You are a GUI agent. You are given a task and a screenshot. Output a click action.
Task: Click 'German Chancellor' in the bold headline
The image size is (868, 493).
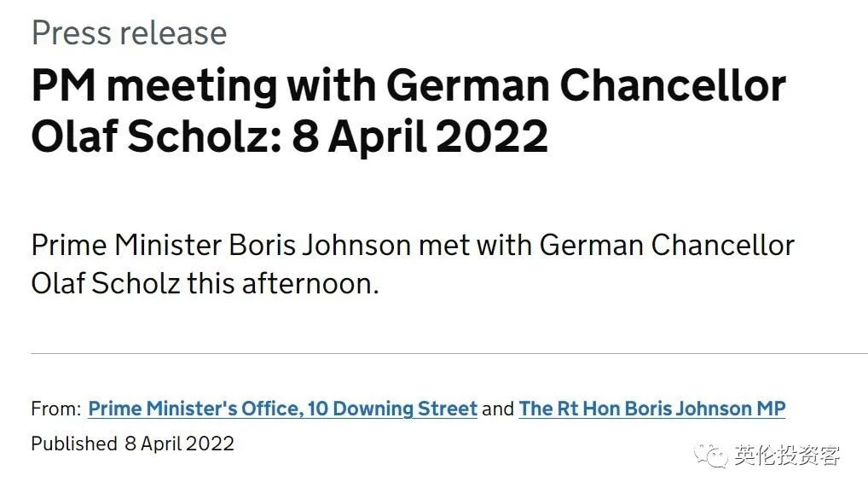click(586, 86)
